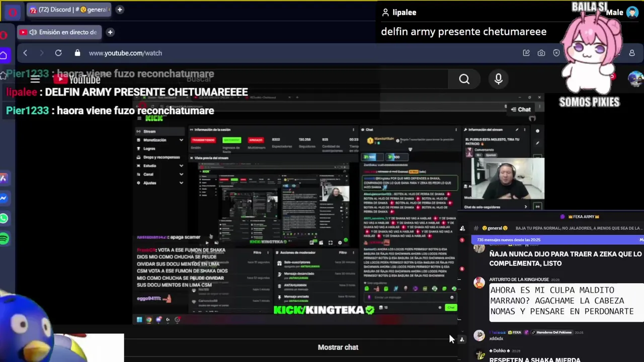Open Chrome icon in streamed taskbar
The image size is (644, 362).
[x=149, y=319]
